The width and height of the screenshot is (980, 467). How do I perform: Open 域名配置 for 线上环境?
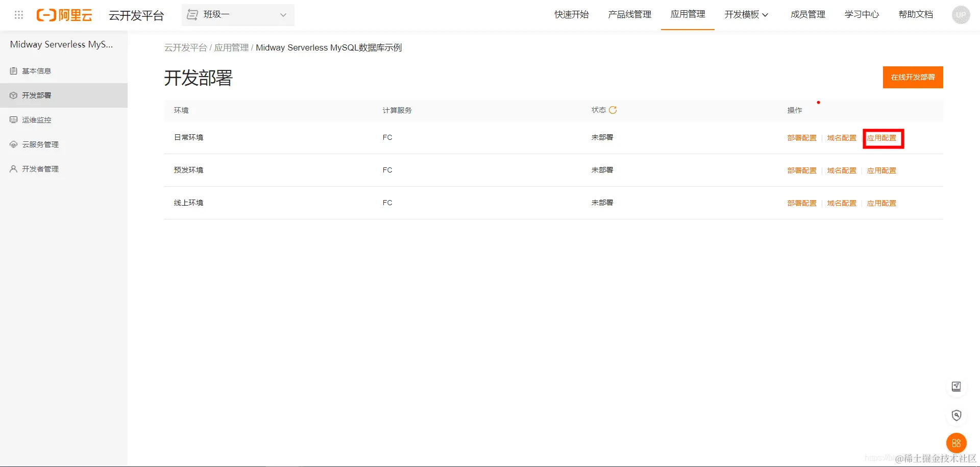[x=842, y=203]
